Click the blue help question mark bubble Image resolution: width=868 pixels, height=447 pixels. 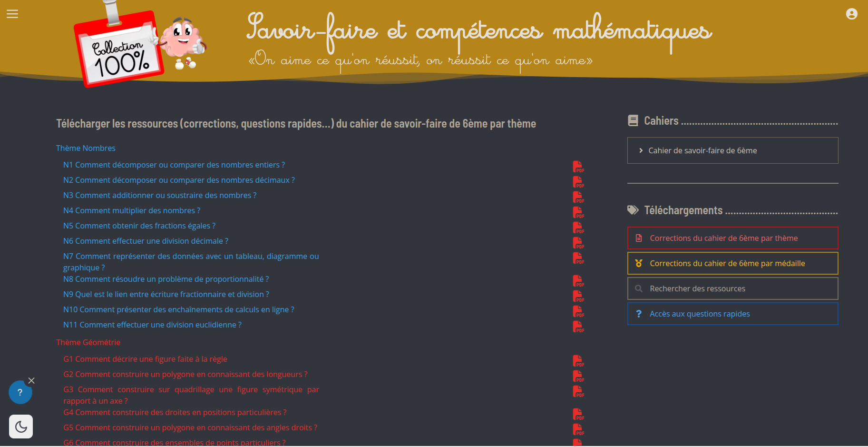[x=20, y=392]
